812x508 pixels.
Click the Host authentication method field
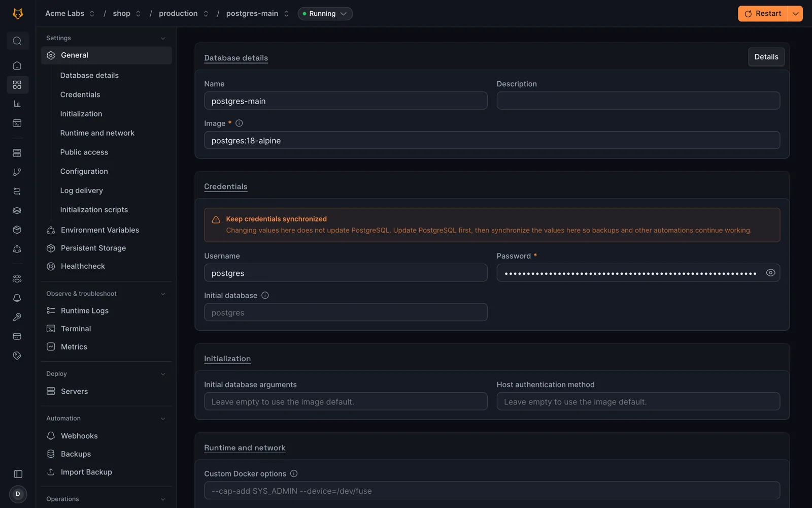click(x=638, y=401)
